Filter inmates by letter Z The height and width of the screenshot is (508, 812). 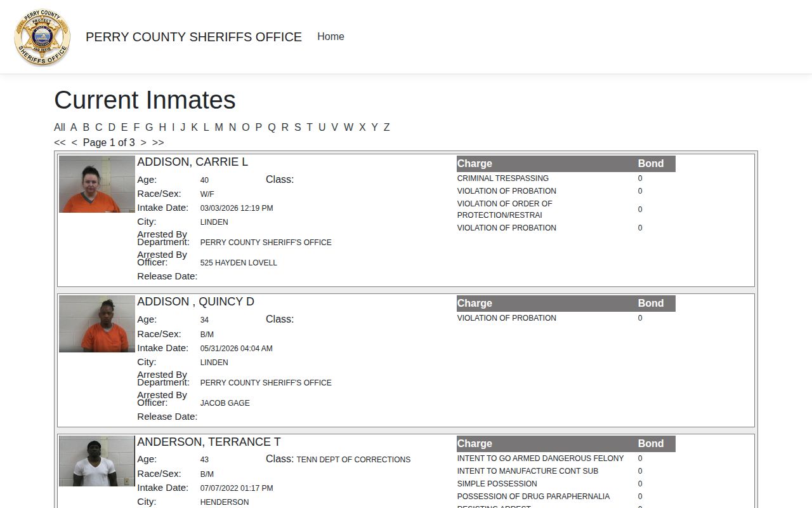[386, 127]
